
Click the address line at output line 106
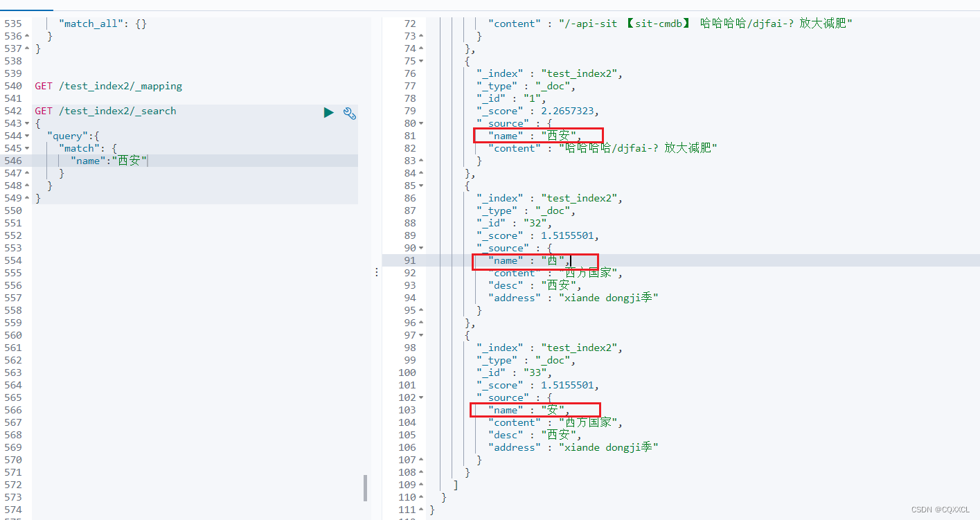[x=573, y=447]
